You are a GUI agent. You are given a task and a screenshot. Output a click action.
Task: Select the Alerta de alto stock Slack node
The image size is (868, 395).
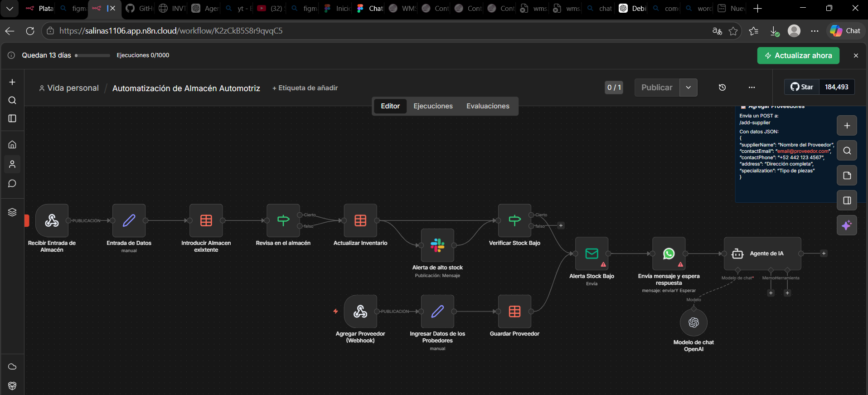click(437, 245)
